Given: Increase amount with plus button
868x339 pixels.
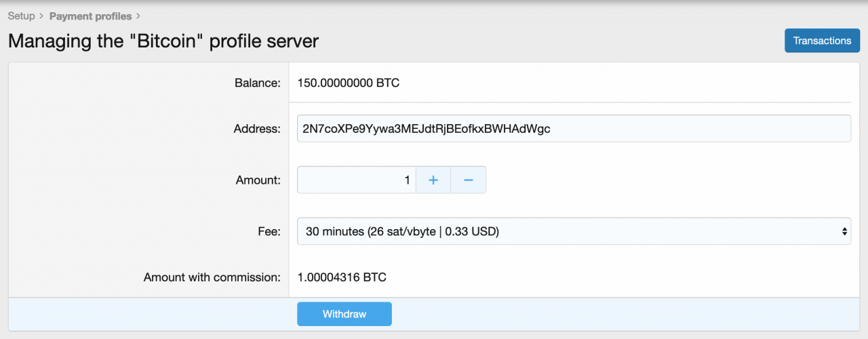Looking at the screenshot, I should click(x=433, y=180).
